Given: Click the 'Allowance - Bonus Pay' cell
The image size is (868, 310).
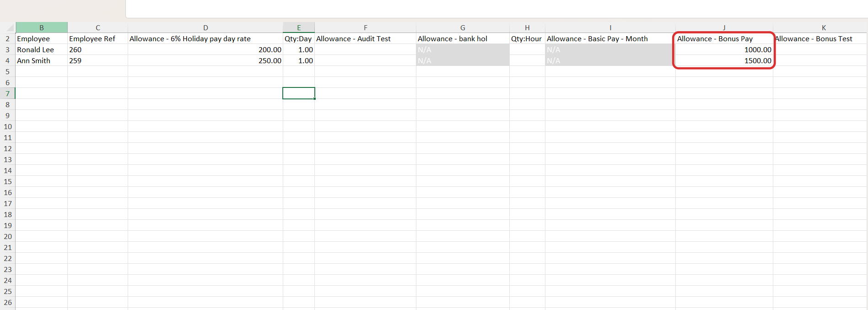Looking at the screenshot, I should click(x=724, y=38).
